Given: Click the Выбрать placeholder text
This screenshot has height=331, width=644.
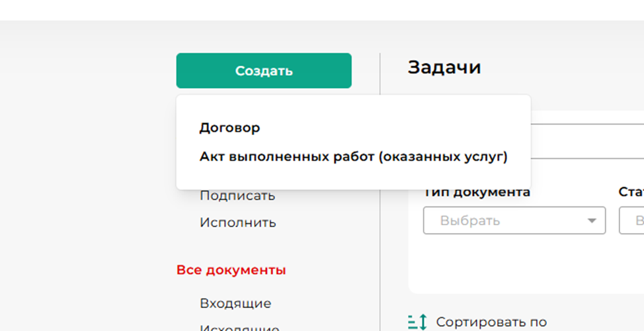Looking at the screenshot, I should [470, 220].
